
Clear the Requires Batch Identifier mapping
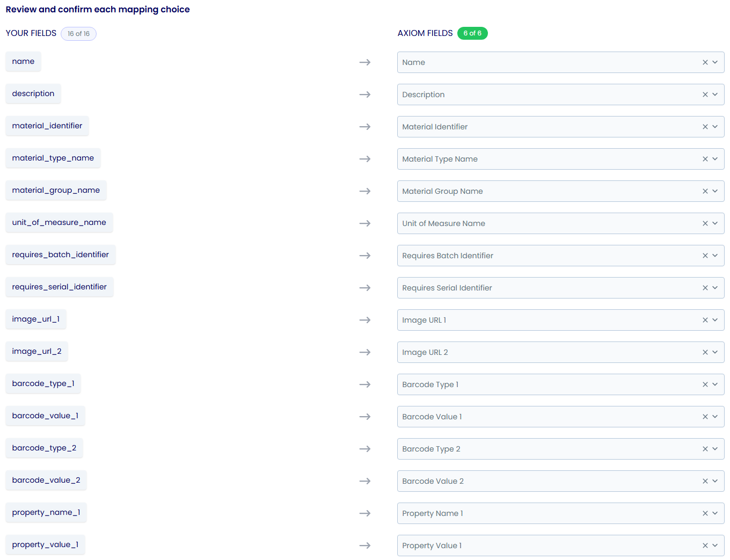pyautogui.click(x=705, y=256)
